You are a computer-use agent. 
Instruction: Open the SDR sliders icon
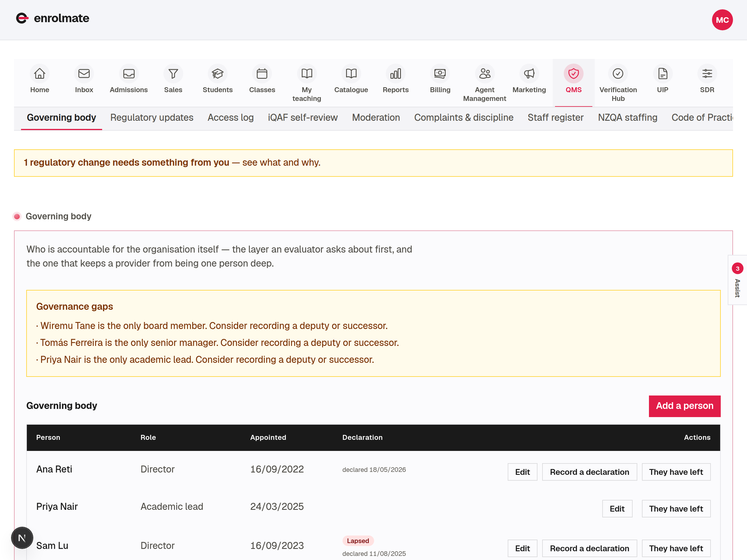(x=707, y=73)
